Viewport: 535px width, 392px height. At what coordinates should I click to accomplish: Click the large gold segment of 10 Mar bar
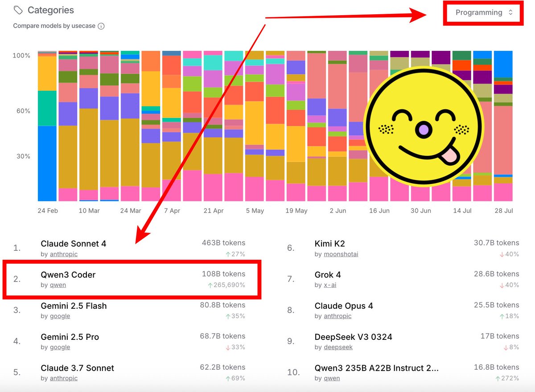tap(88, 149)
